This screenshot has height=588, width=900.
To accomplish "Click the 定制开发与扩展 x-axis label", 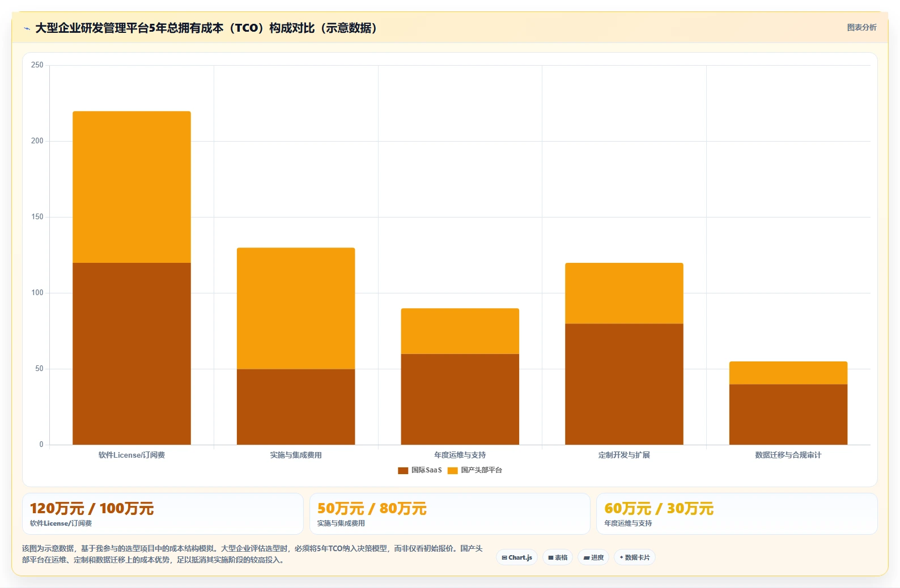I will (624, 455).
